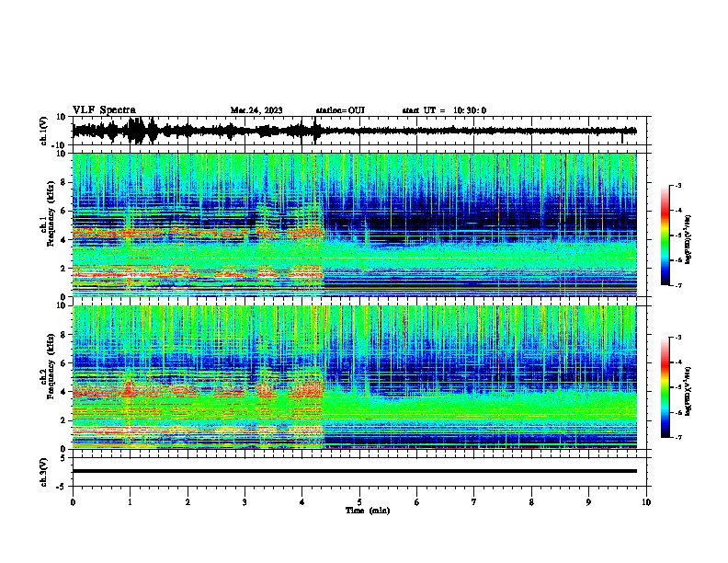Click the "VLF Spectra" title text
The image size is (728, 563).
(104, 110)
